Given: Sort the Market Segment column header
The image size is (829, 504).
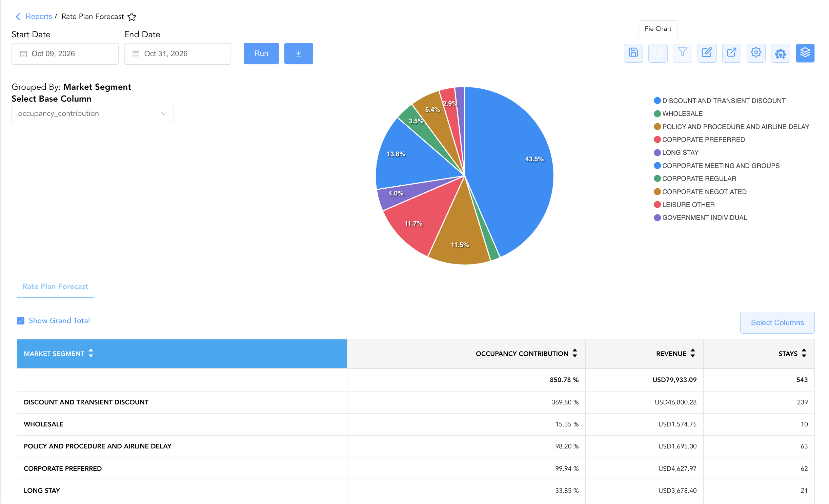Looking at the screenshot, I should click(x=58, y=353).
